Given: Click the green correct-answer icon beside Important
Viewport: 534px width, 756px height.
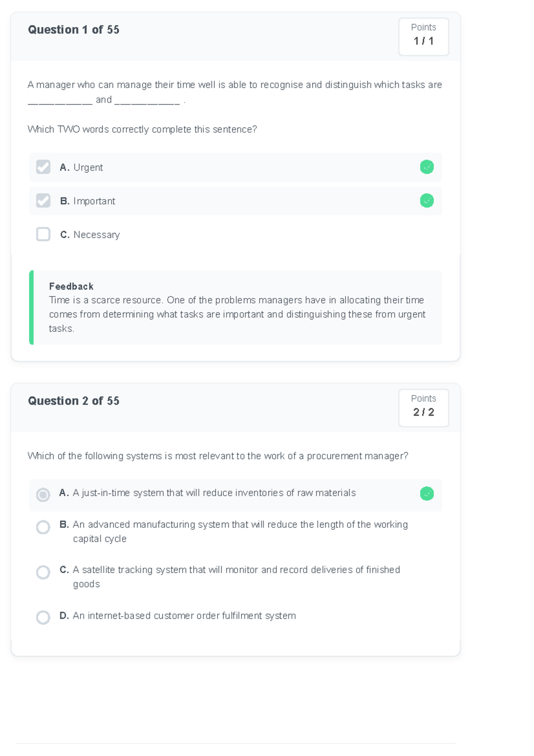Looking at the screenshot, I should pyautogui.click(x=426, y=201).
